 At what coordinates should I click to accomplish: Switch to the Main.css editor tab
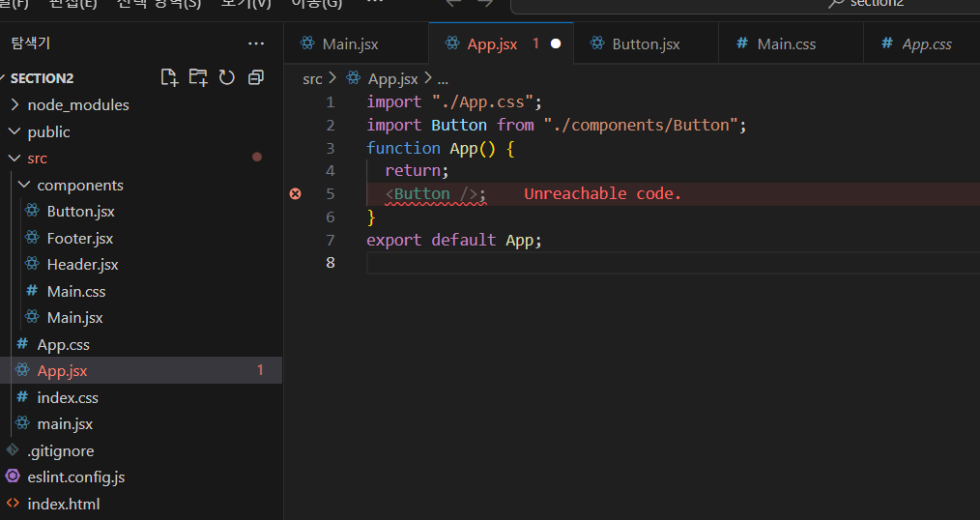click(791, 43)
